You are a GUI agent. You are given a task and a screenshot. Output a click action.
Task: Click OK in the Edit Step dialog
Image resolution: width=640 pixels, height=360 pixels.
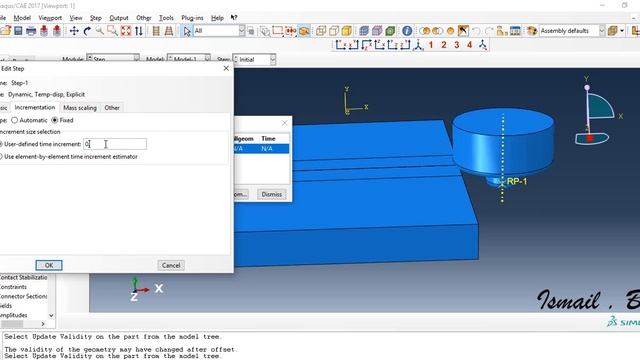(x=49, y=265)
